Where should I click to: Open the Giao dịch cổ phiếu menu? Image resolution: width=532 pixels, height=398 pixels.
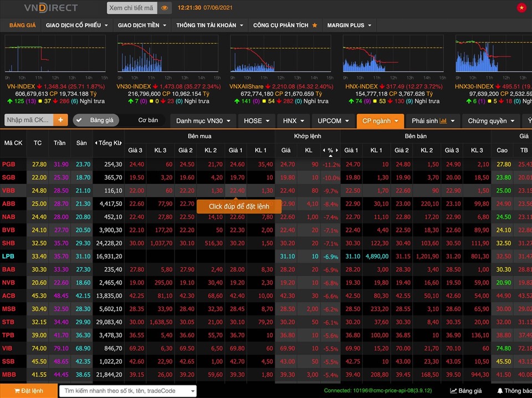[78, 25]
